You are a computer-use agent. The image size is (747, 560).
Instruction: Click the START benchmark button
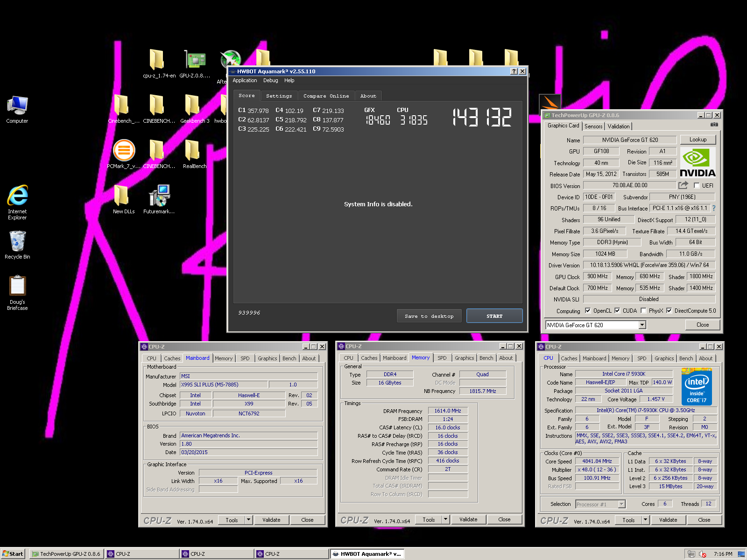pos(494,316)
